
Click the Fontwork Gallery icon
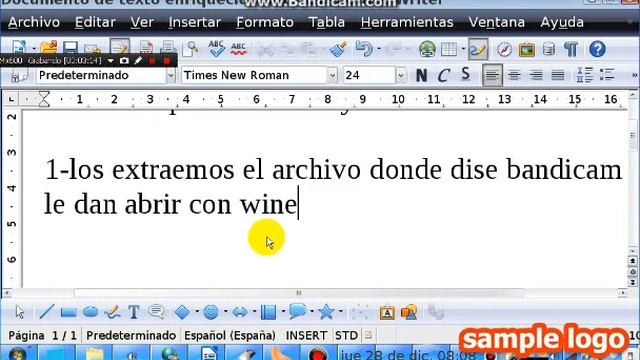(x=387, y=313)
